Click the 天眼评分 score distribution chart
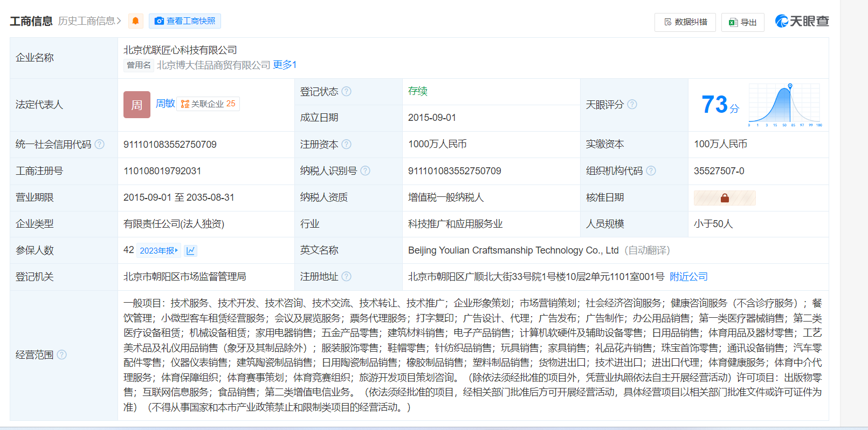Screen dimensions: 868x430 (785, 105)
